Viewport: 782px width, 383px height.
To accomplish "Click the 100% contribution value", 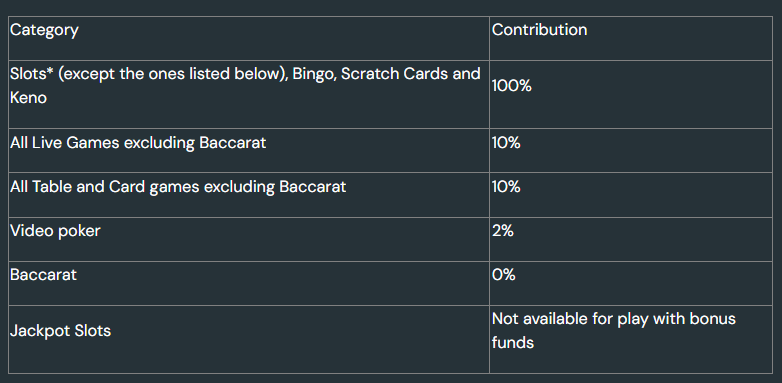I will (x=512, y=86).
